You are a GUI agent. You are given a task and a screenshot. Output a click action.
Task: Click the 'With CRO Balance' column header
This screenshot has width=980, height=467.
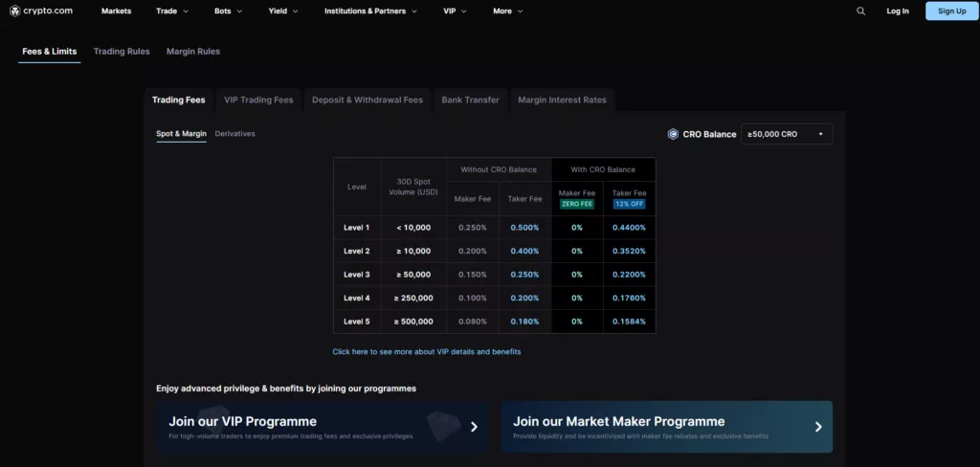click(603, 169)
